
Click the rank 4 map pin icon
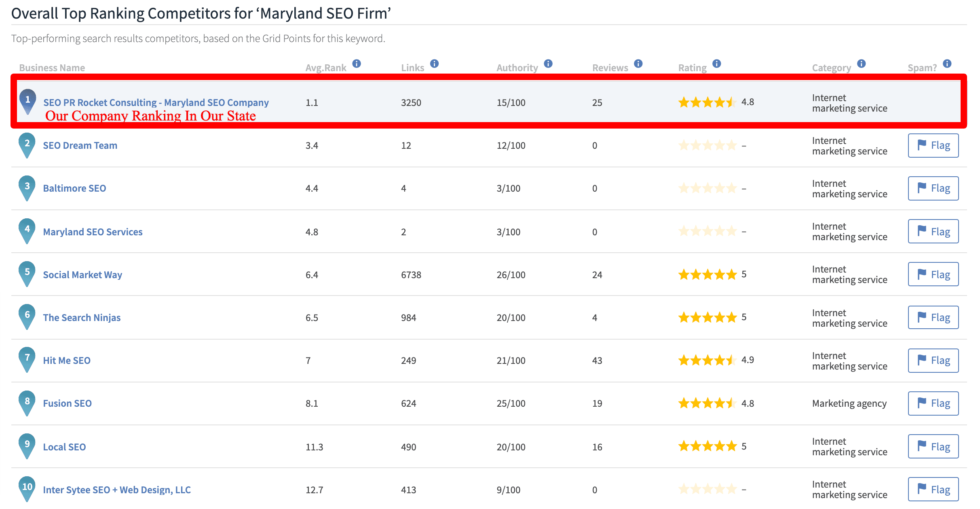(27, 231)
